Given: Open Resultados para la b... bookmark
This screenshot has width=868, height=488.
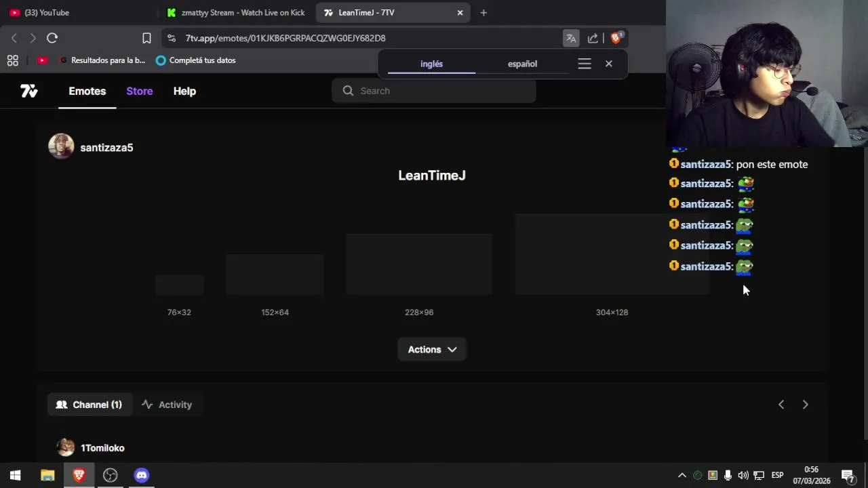Looking at the screenshot, I should tap(102, 60).
